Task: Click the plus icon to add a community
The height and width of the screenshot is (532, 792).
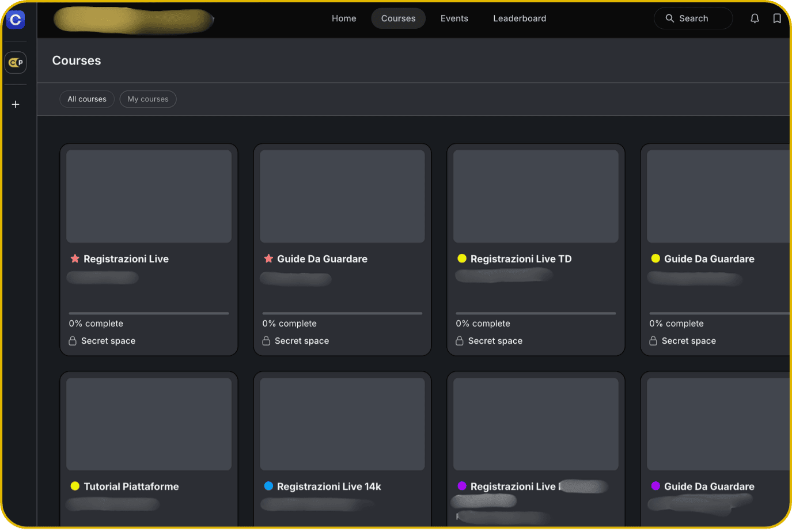Action: (16, 104)
